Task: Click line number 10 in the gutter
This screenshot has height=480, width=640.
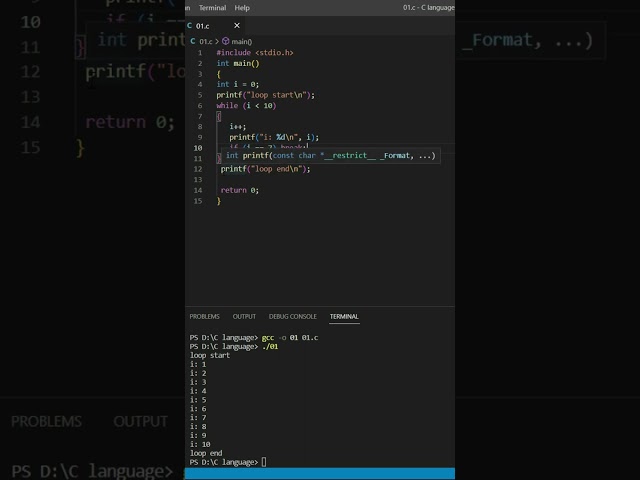Action: pos(198,148)
